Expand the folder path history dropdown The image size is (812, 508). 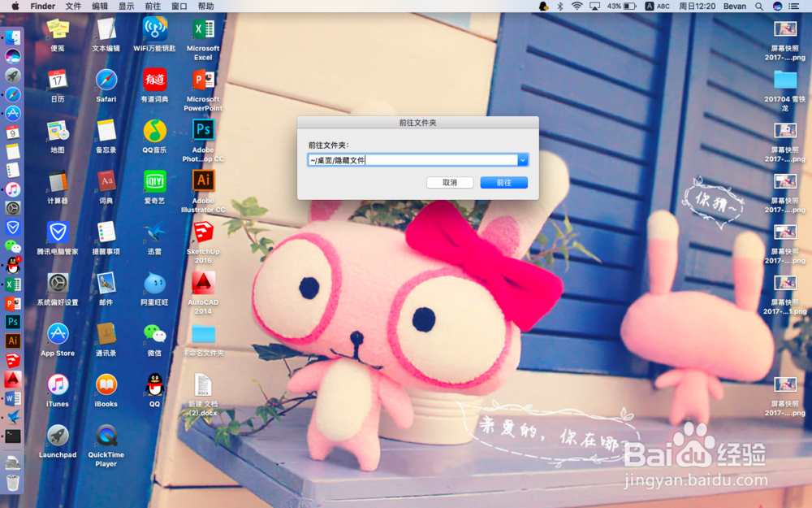click(522, 160)
